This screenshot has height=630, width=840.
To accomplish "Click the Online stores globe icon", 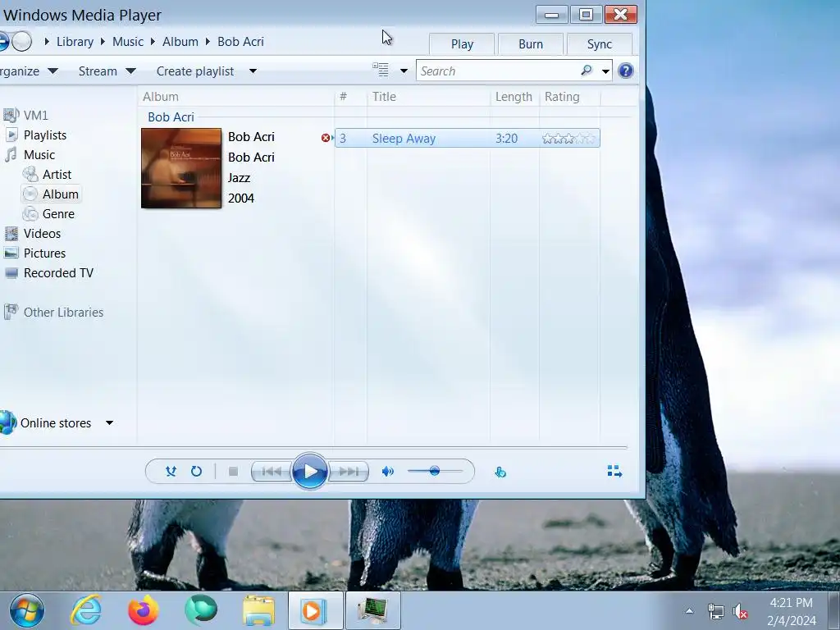I will (x=7, y=422).
